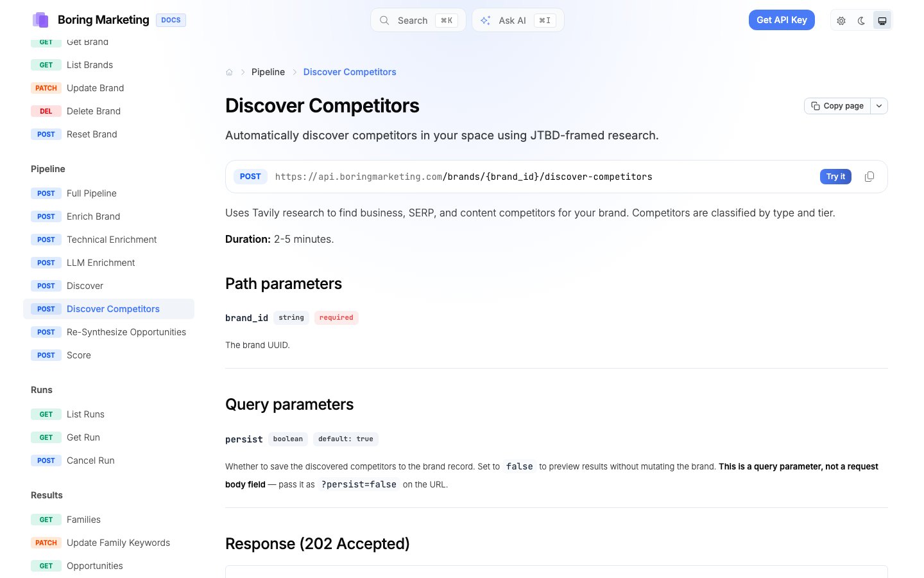Open the Copy page dropdown arrow
Viewport: 924px width, 578px height.
click(879, 106)
